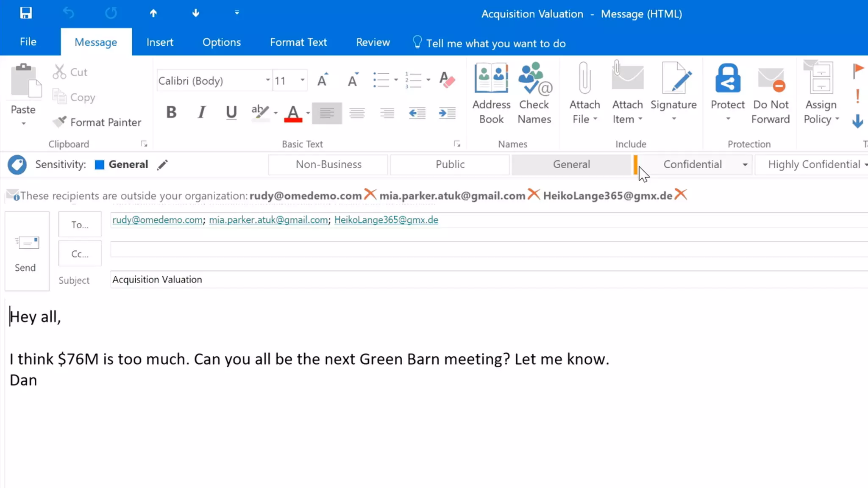This screenshot has width=868, height=488.
Task: Click the Shrink Font icon
Action: coord(353,80)
